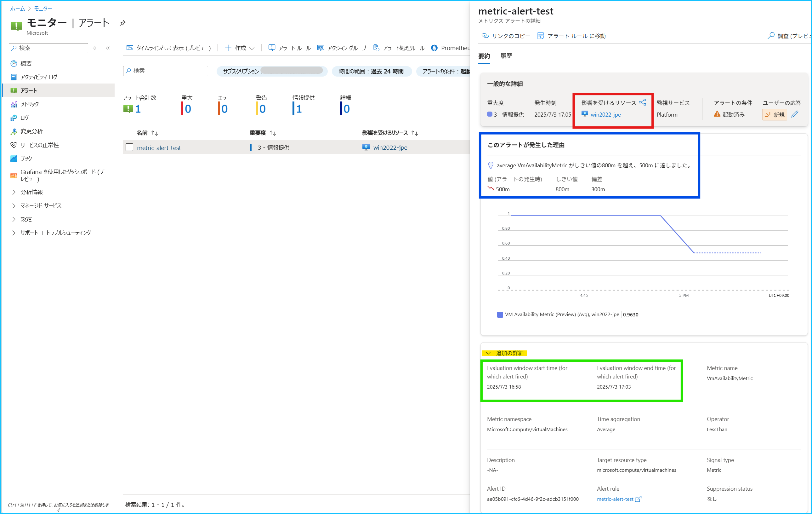Go to alert rule via アラート ルール に移動
The image size is (812, 514).
click(571, 36)
